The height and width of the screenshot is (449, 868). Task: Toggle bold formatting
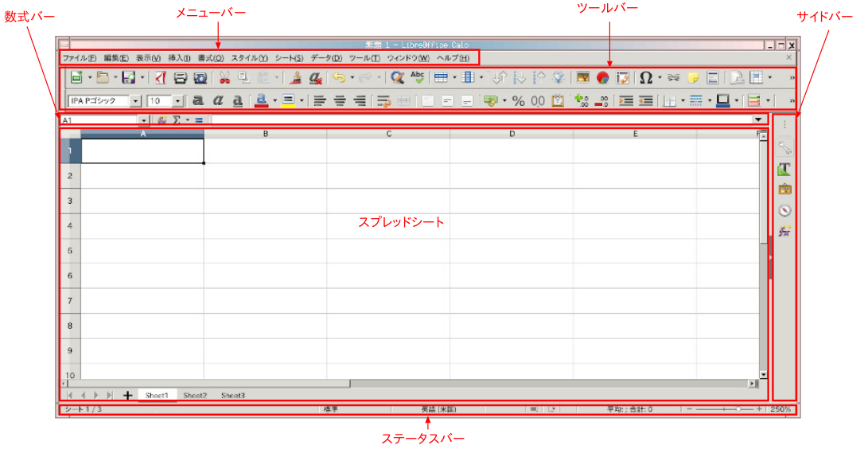[197, 101]
